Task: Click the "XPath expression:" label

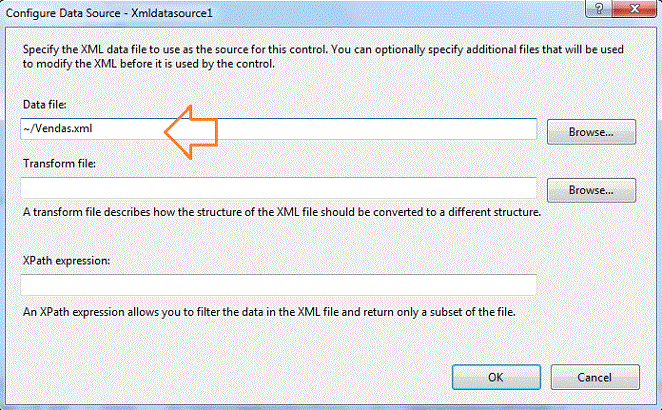Action: point(66,261)
